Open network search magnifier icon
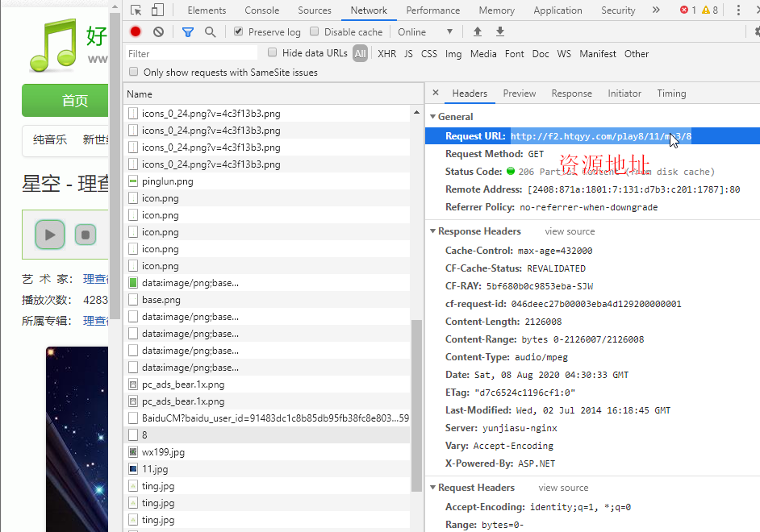The width and height of the screenshot is (760, 532). (210, 32)
